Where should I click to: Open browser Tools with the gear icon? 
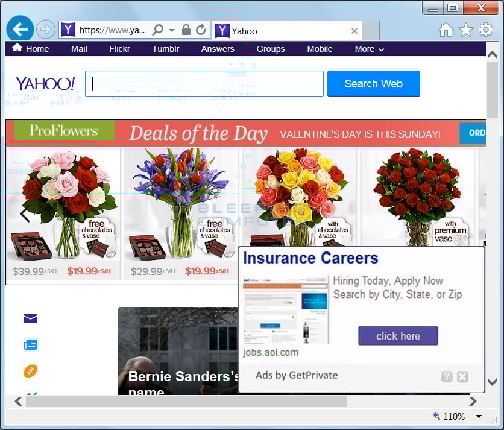click(486, 30)
